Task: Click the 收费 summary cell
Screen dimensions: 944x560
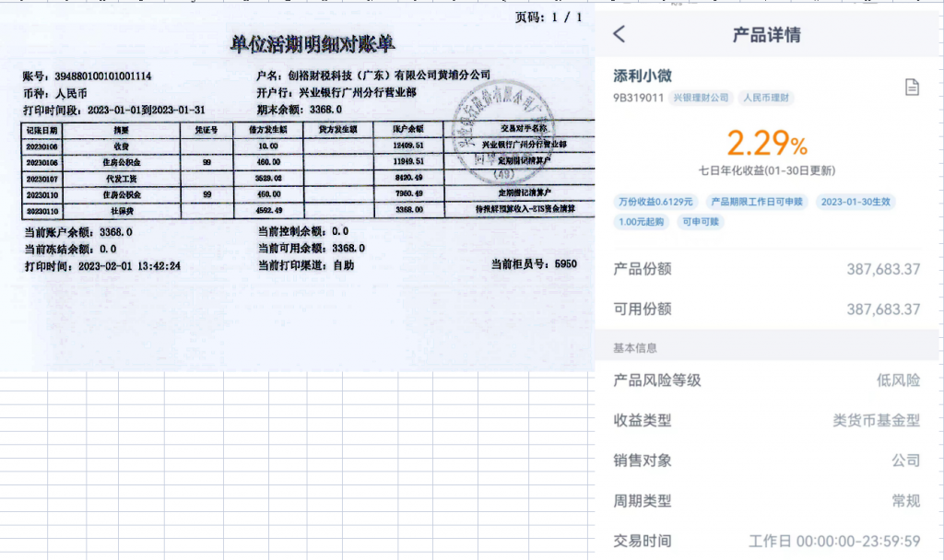Action: 121,146
